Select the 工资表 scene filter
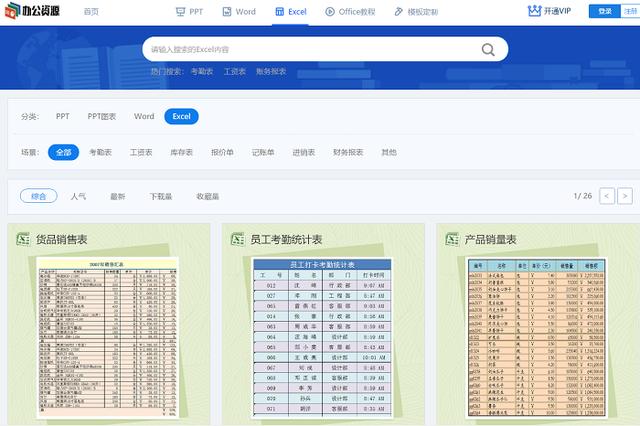640x426 pixels. coord(141,152)
